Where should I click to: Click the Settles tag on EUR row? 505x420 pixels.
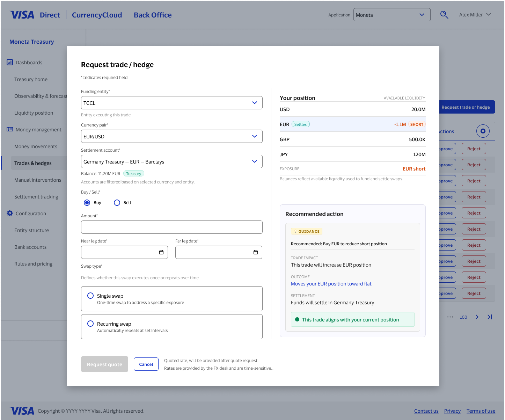(300, 124)
